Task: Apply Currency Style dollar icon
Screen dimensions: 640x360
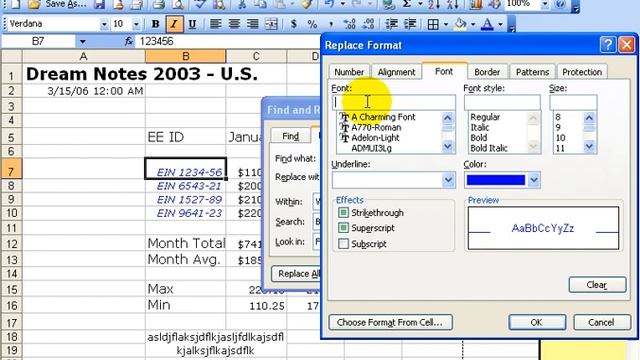Action: click(x=293, y=24)
